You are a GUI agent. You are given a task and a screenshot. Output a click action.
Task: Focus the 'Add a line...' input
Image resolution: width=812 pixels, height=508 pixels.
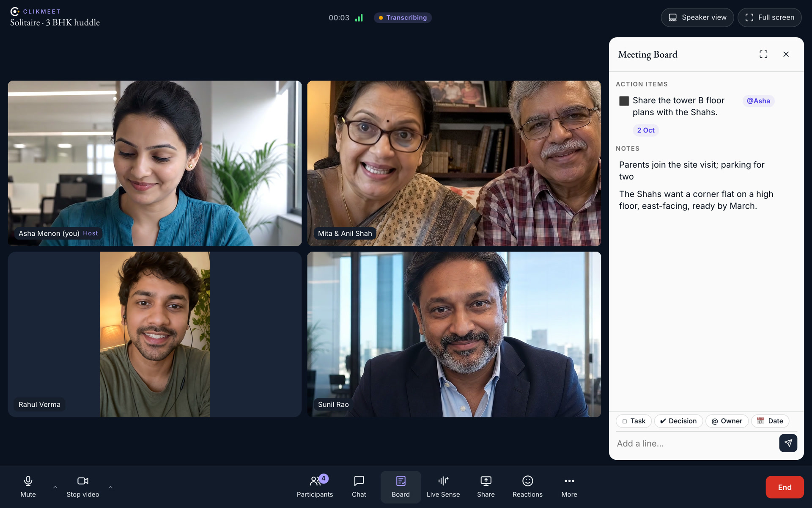(696, 443)
